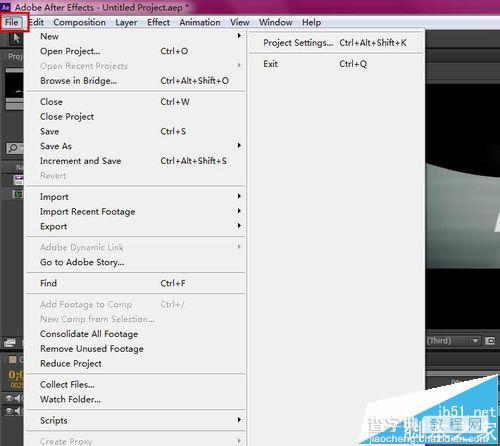The height and width of the screenshot is (446, 500).
Task: Select Close in the File menu
Action: pyautogui.click(x=136, y=102)
